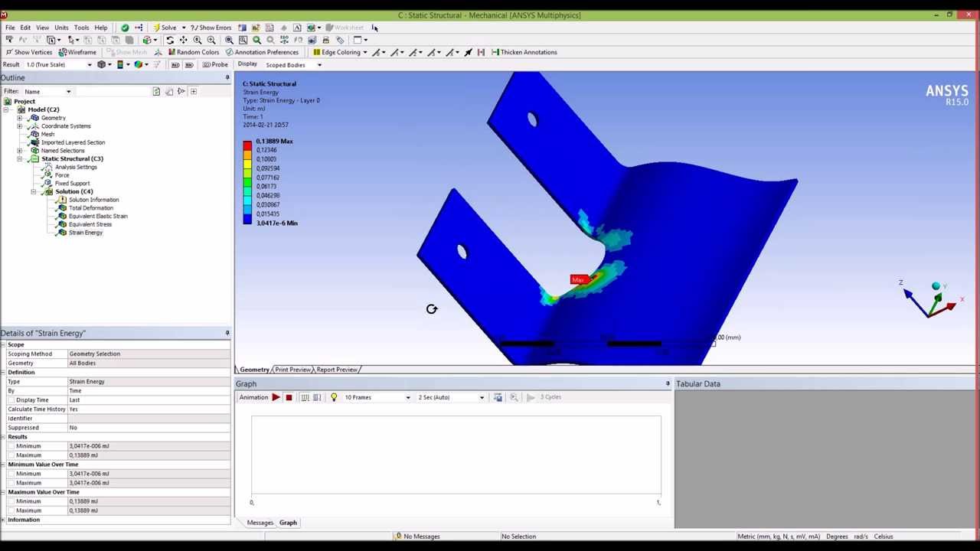Open the Units menu
980x551 pixels.
[x=61, y=28]
